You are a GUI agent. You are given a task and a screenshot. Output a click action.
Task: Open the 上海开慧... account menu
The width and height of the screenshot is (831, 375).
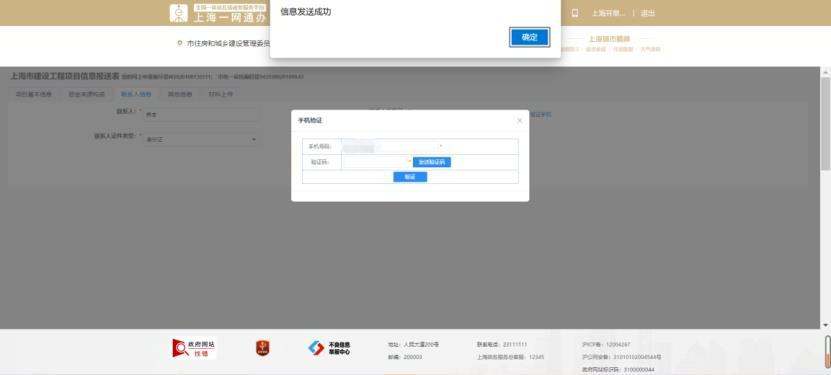click(x=608, y=13)
